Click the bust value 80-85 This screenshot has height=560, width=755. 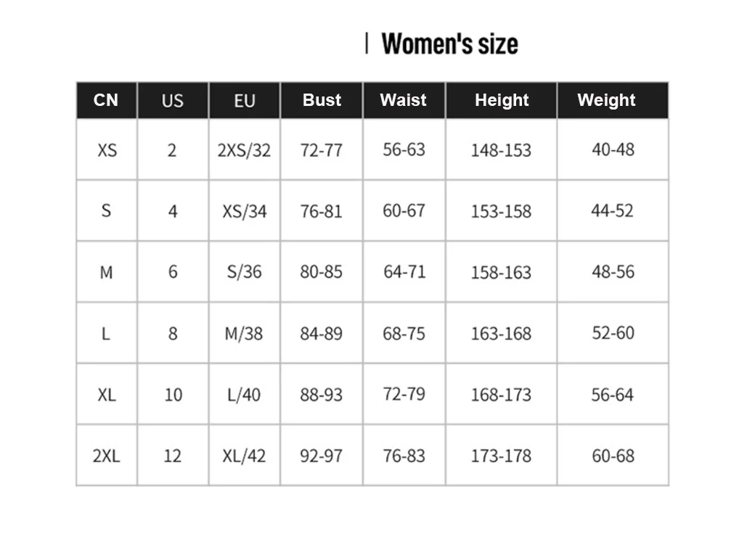pos(321,272)
